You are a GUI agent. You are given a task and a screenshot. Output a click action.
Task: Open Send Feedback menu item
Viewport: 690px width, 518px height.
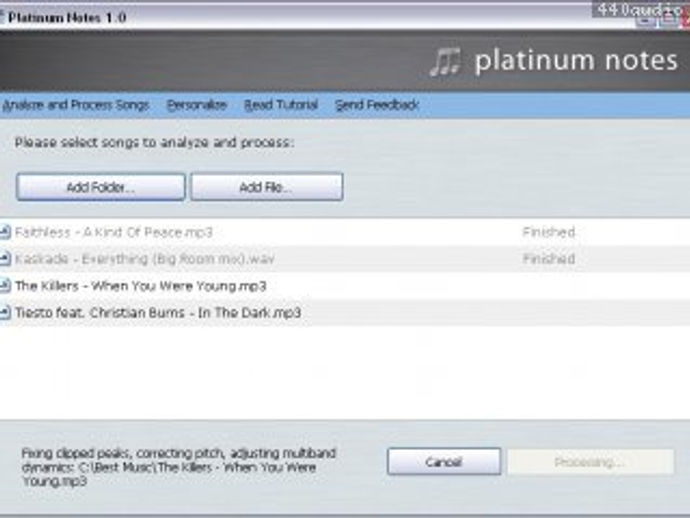[x=377, y=105]
